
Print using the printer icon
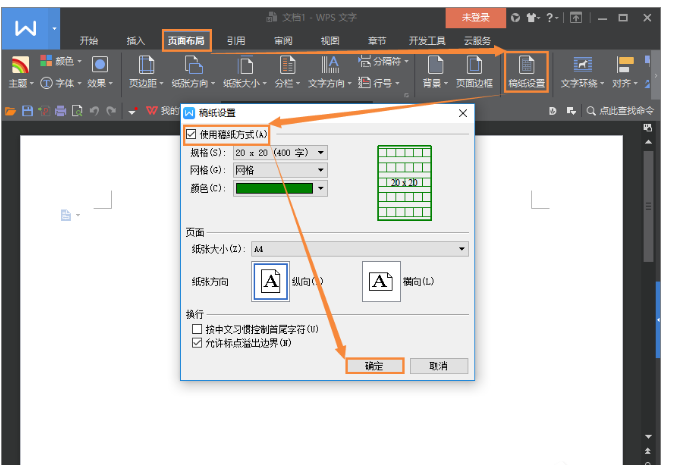[x=61, y=111]
